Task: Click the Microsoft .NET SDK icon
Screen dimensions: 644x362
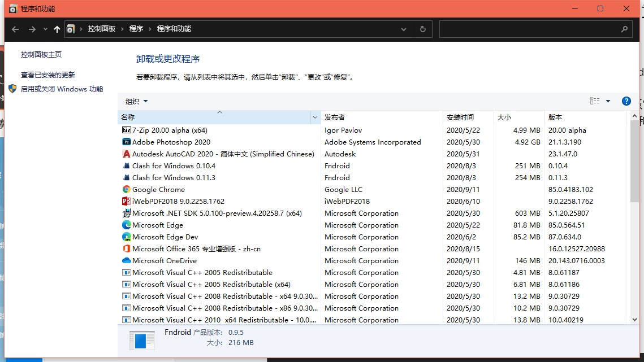Action: click(x=127, y=213)
